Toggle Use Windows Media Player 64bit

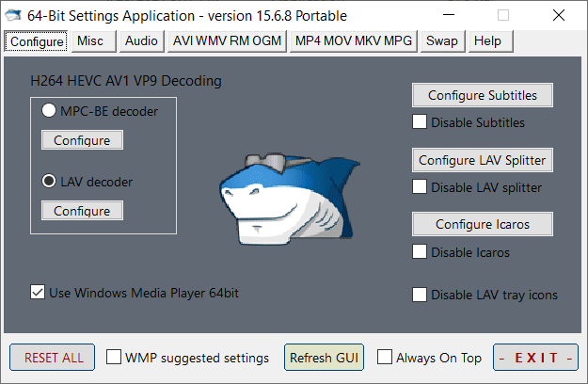(x=39, y=293)
